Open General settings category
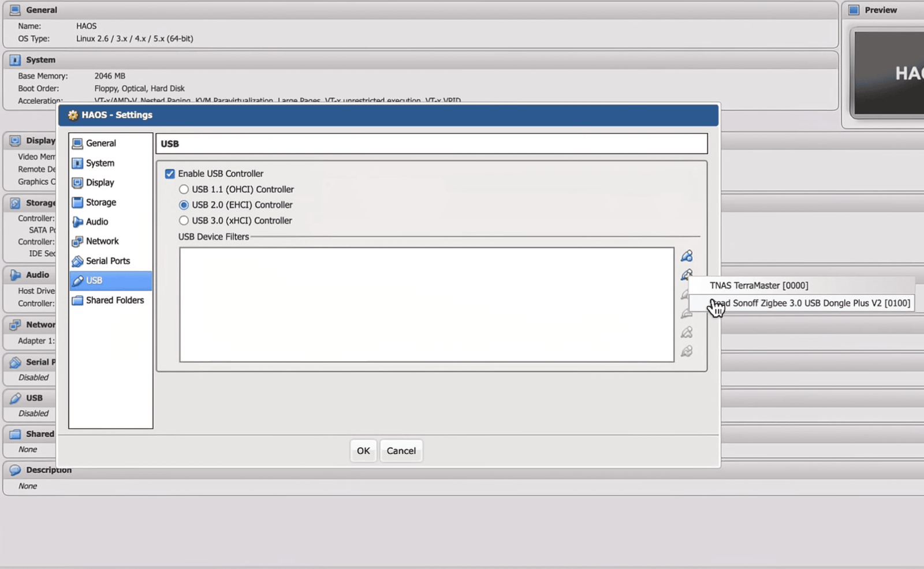 110,143
